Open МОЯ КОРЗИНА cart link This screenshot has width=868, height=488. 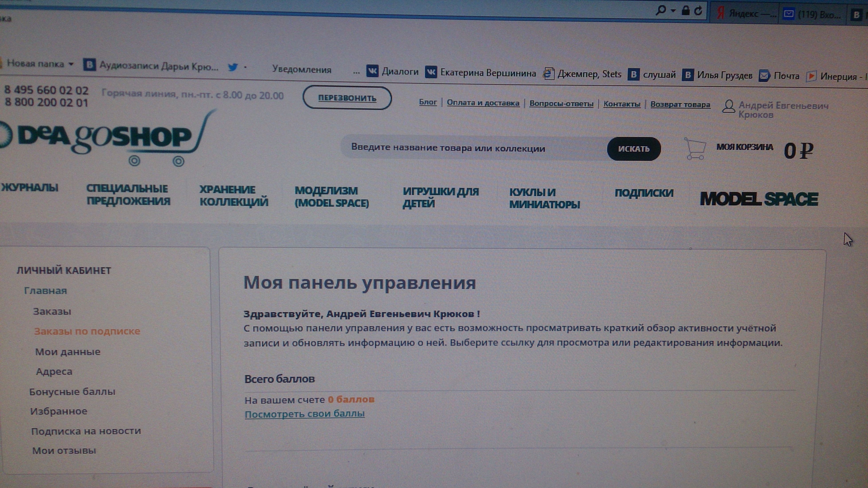(745, 147)
